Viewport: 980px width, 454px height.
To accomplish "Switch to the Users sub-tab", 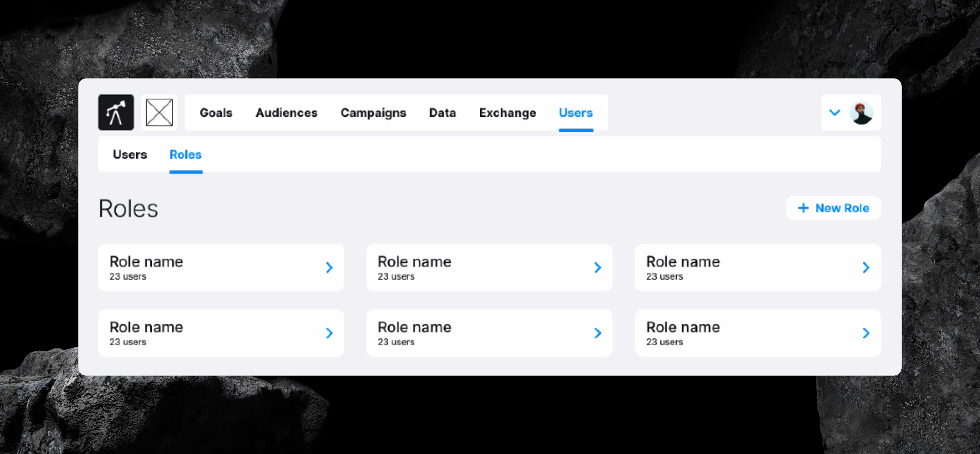I will coord(130,154).
